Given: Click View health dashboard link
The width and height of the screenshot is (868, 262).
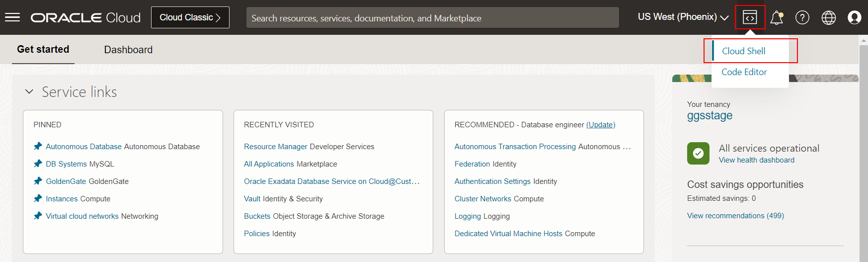Looking at the screenshot, I should coord(757,160).
